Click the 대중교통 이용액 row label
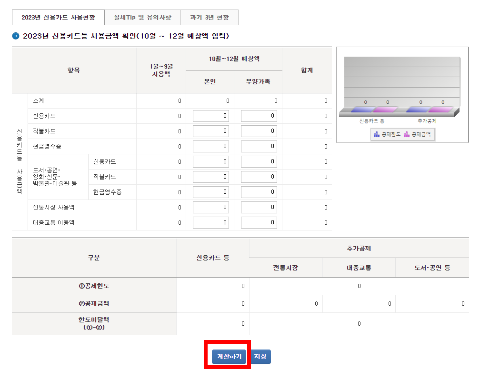 tap(53, 222)
